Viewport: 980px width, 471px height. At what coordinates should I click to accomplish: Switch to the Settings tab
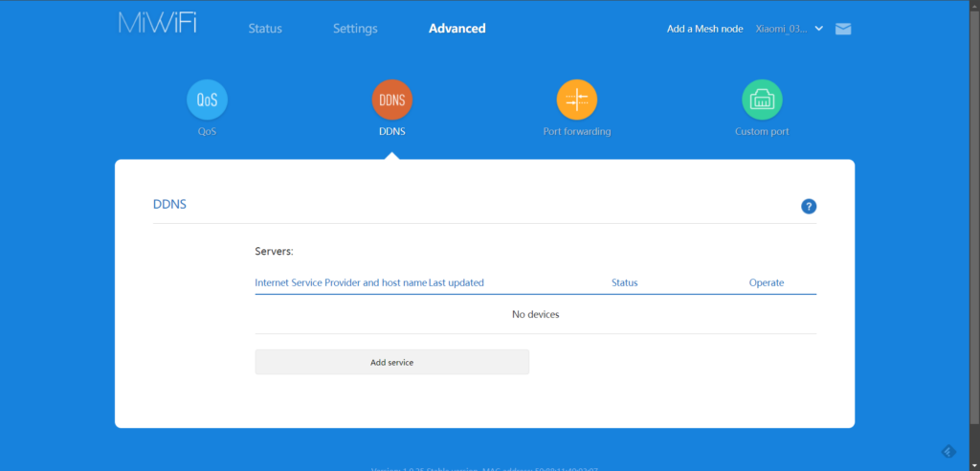[x=355, y=29]
